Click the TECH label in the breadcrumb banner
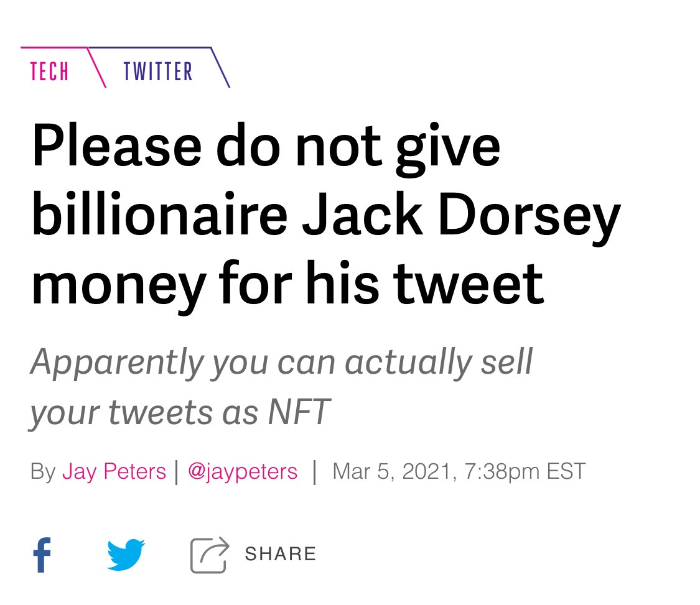Viewport: 700px width, 605px height. tap(50, 71)
